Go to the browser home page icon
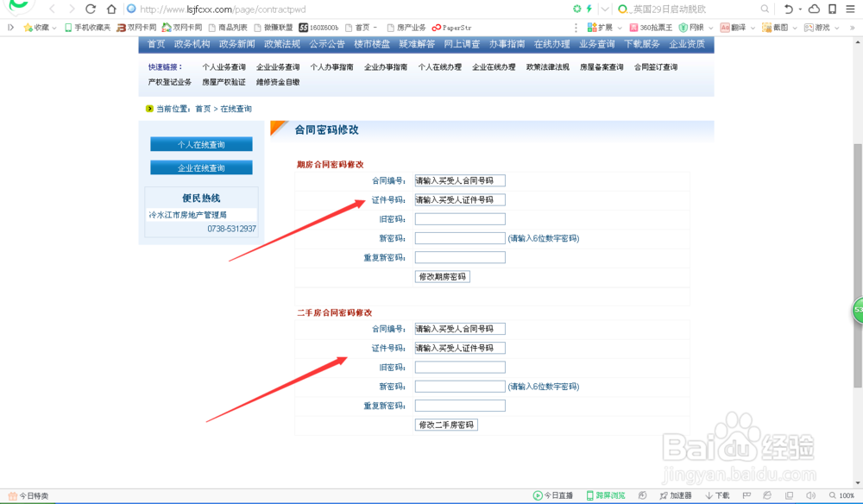The image size is (863, 504). (x=111, y=9)
